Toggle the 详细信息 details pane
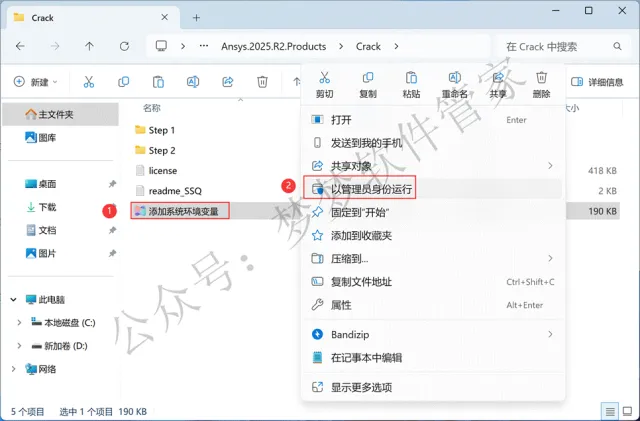Viewport: 640px width, 421px height. point(597,82)
